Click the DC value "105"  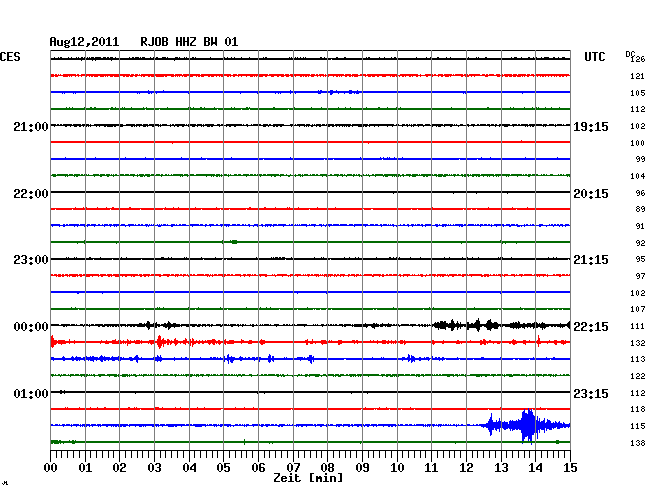pyautogui.click(x=638, y=93)
